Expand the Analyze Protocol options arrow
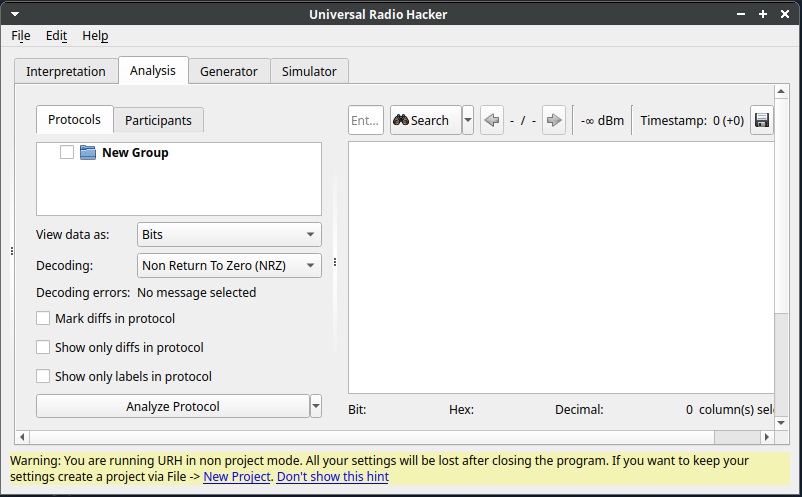This screenshot has height=497, width=802. point(316,406)
